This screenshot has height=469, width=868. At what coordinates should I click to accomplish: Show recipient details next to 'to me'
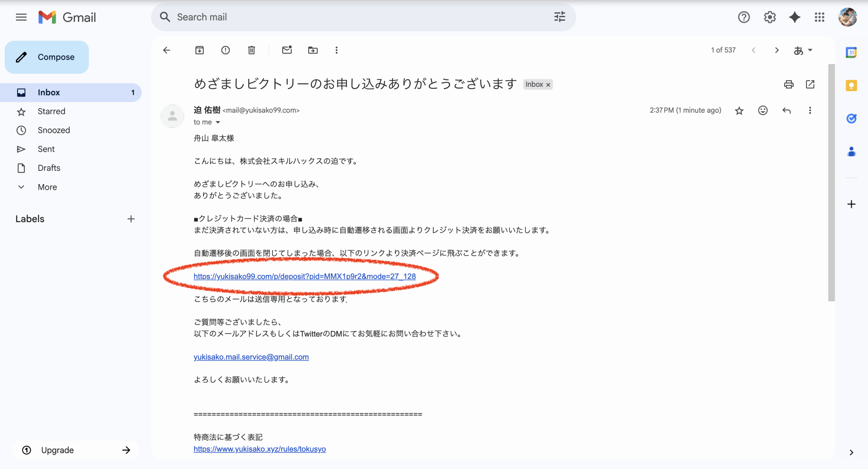[218, 122]
